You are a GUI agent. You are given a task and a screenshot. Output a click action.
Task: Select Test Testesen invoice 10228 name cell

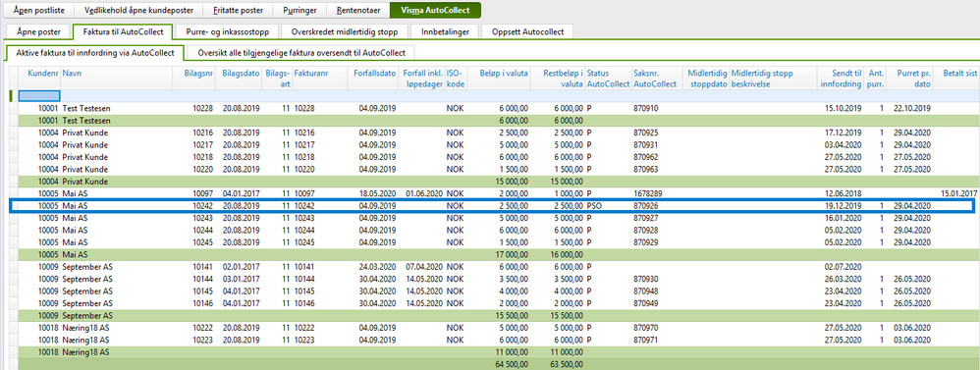(x=86, y=108)
